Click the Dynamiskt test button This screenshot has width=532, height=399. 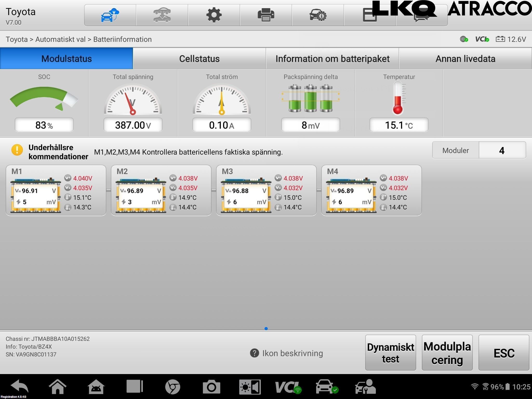[x=390, y=353]
